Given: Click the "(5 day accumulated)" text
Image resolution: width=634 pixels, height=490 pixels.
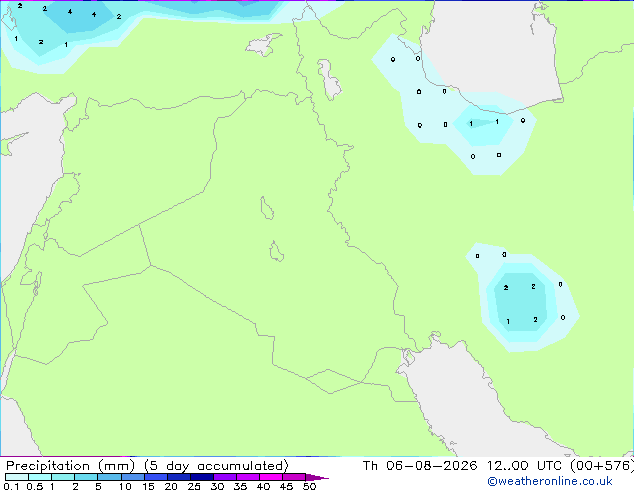Looking at the screenshot, I should pyautogui.click(x=216, y=466).
